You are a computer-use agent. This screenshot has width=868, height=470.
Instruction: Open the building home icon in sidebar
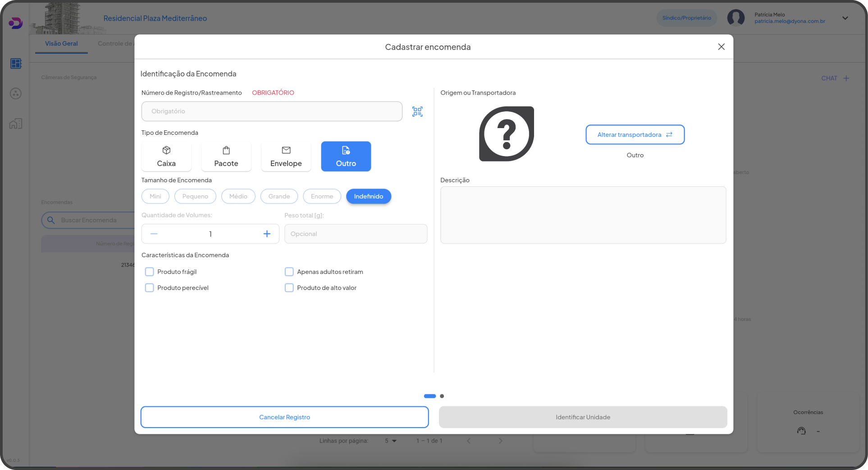point(16,124)
